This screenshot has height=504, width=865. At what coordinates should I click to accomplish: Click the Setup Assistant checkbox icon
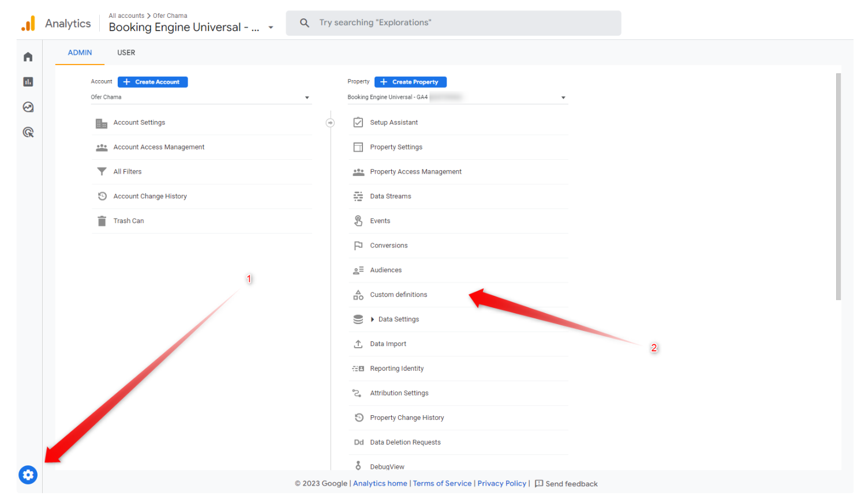pos(358,122)
